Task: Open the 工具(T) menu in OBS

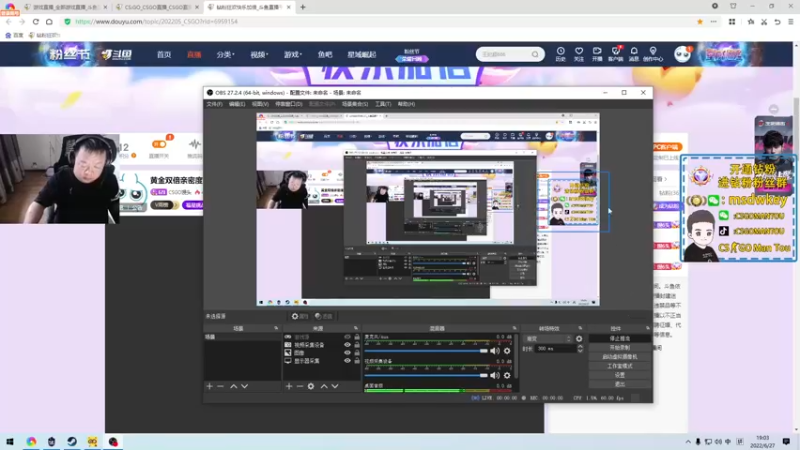Action: click(383, 104)
